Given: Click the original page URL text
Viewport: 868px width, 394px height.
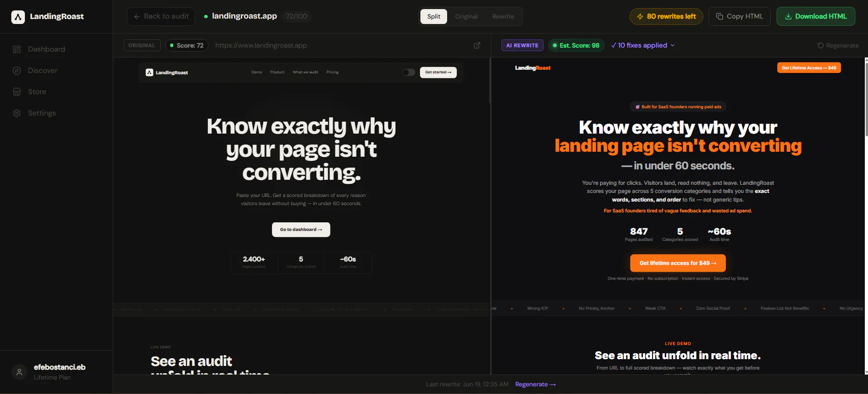Looking at the screenshot, I should 261,45.
